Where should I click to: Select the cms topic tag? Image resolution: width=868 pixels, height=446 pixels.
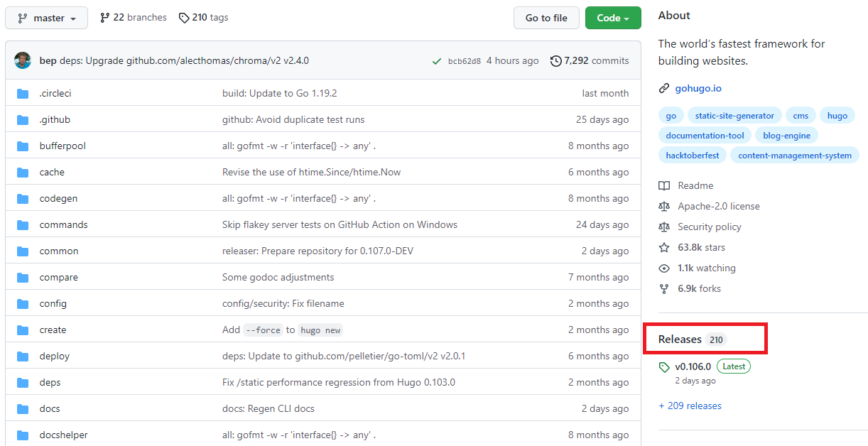coord(801,116)
